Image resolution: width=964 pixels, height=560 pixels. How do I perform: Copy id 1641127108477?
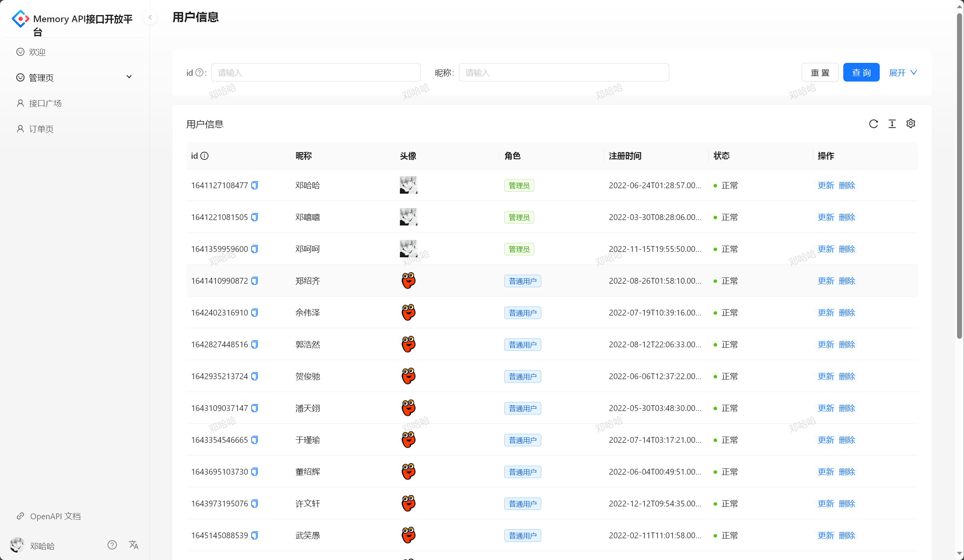(x=255, y=186)
